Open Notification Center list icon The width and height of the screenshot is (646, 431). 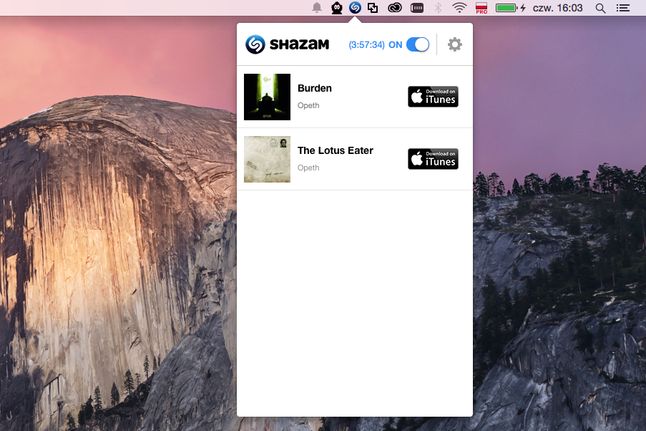623,7
